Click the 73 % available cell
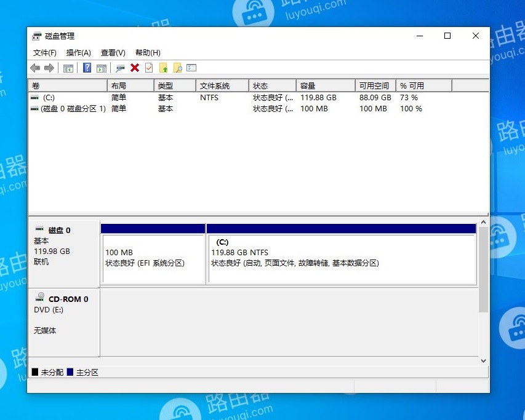This screenshot has height=420, width=525. (409, 98)
